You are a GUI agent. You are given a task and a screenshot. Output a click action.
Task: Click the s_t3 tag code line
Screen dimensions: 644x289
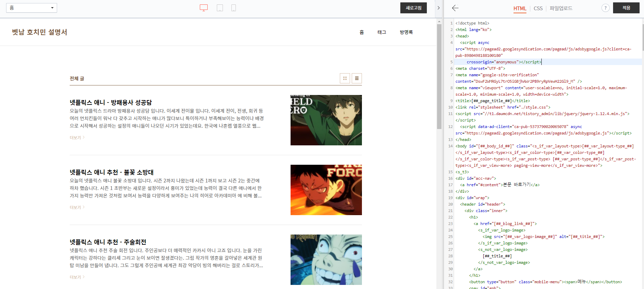coord(462,172)
